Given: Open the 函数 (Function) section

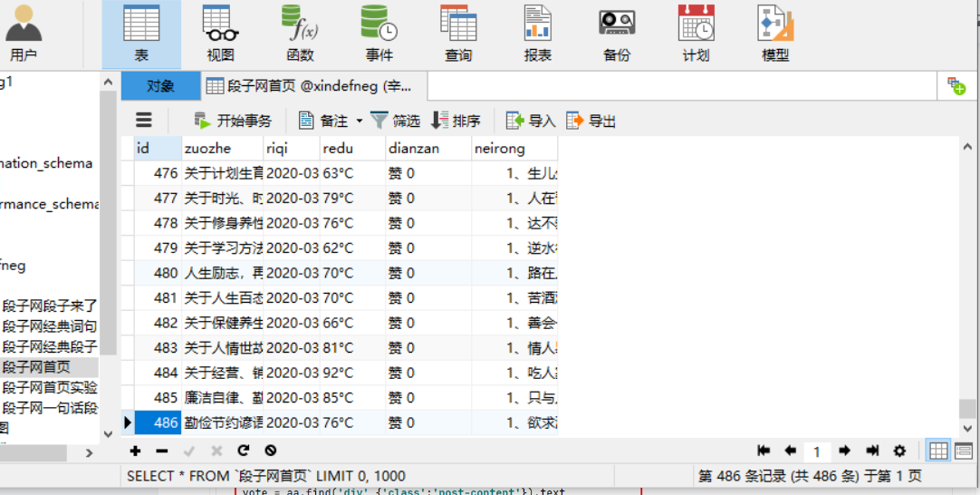Looking at the screenshot, I should click(x=300, y=34).
